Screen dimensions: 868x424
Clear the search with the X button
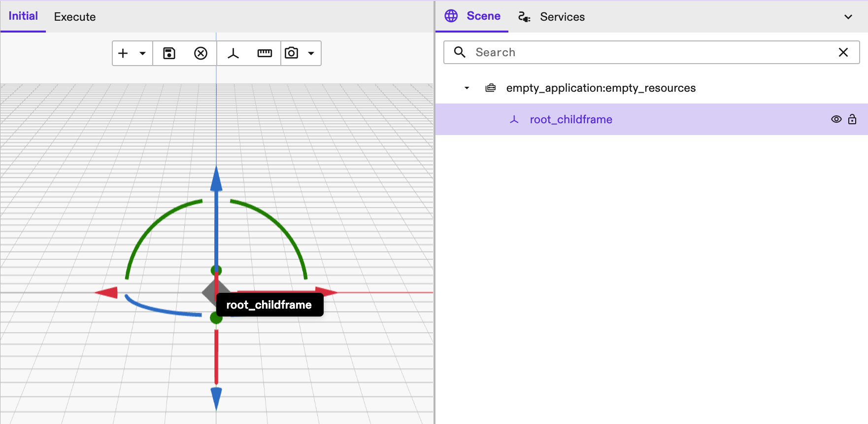coord(843,52)
